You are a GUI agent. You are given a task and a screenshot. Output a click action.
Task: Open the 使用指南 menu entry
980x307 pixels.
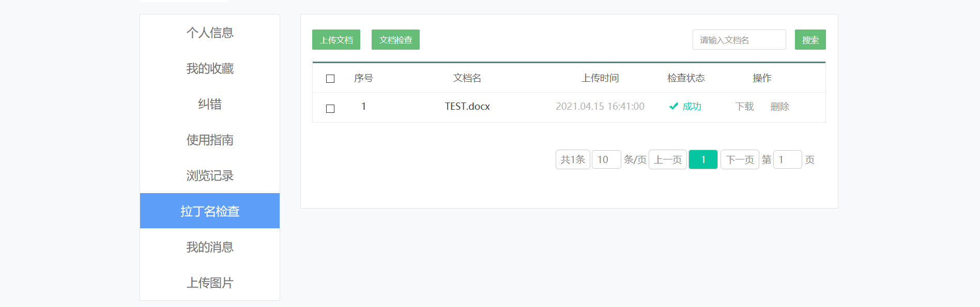click(210, 140)
